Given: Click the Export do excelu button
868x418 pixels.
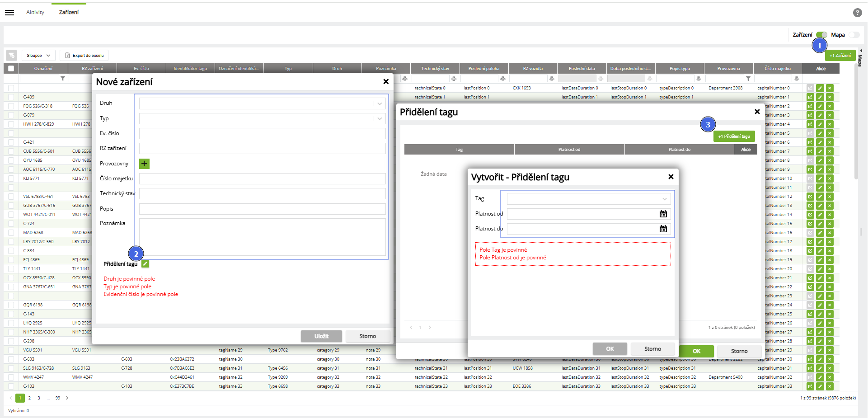Looking at the screenshot, I should pos(84,56).
